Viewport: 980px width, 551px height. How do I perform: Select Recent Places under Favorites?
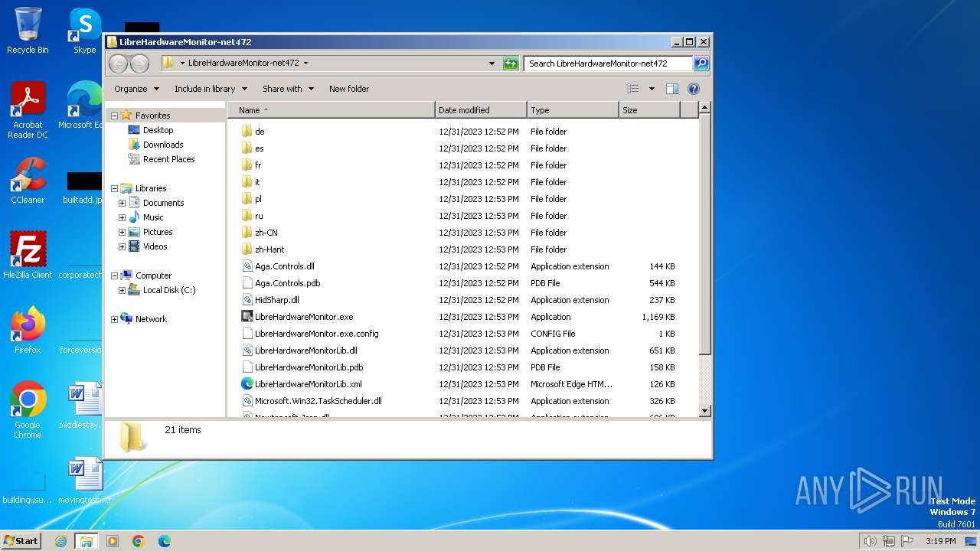168,159
